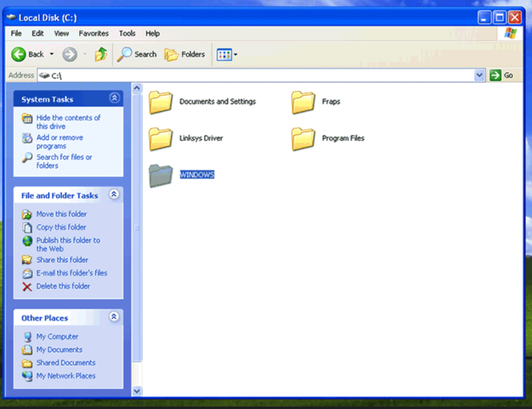Image resolution: width=532 pixels, height=409 pixels.
Task: Click Delete this folder link
Action: click(x=63, y=286)
